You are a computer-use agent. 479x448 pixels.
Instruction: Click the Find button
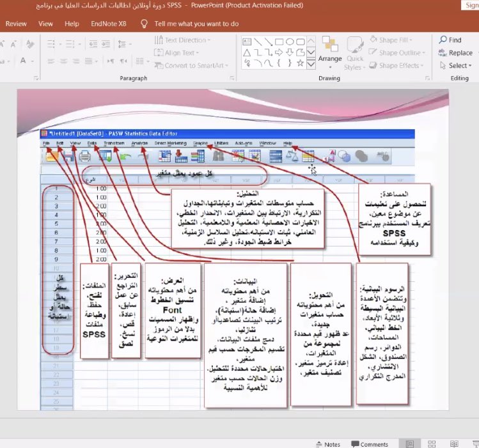pyautogui.click(x=450, y=40)
